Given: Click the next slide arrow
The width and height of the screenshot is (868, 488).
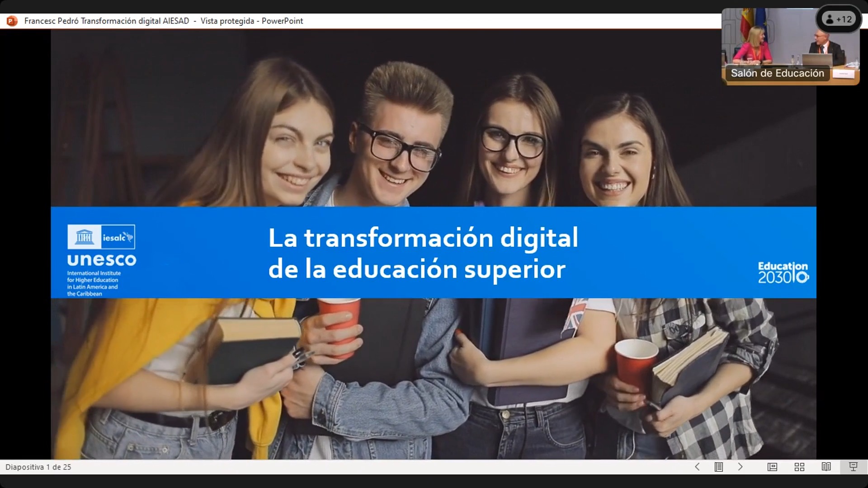Looking at the screenshot, I should [x=740, y=467].
